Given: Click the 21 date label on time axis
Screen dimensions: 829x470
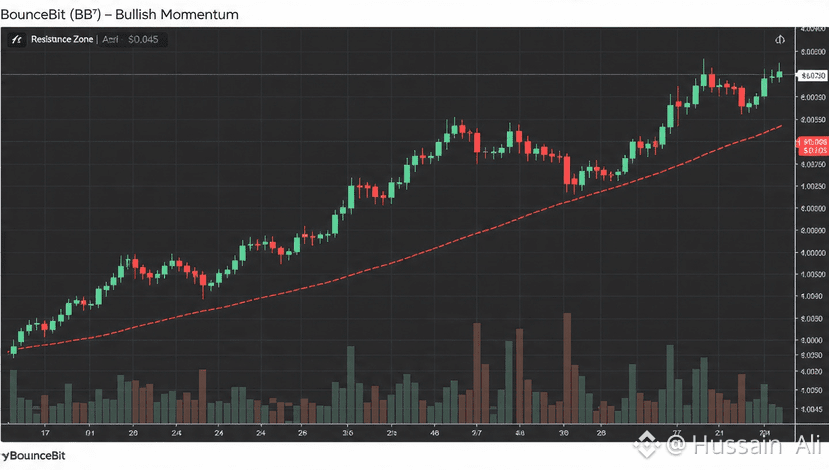Looking at the screenshot, I should (719, 432).
